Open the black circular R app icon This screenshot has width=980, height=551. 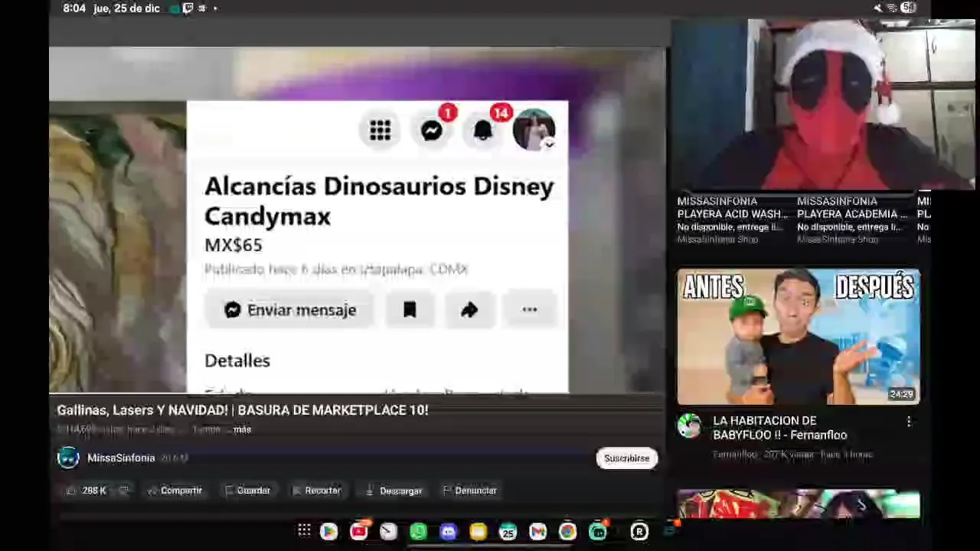click(639, 531)
